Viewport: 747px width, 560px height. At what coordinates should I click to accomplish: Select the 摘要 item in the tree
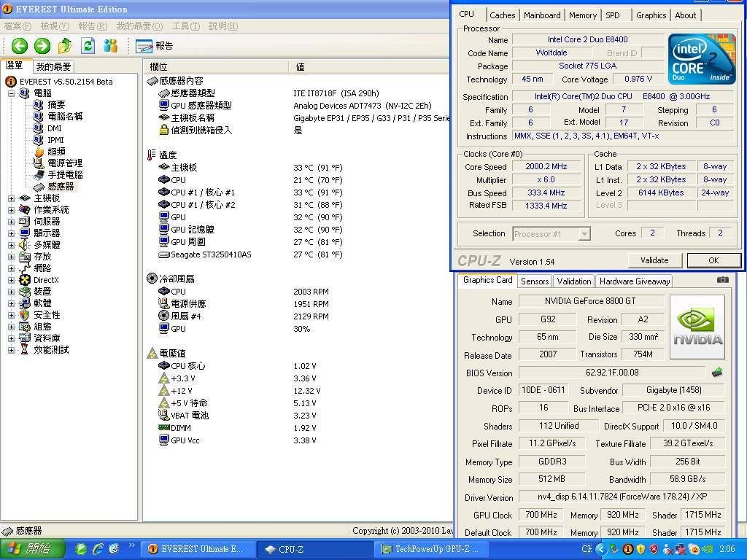pos(55,105)
